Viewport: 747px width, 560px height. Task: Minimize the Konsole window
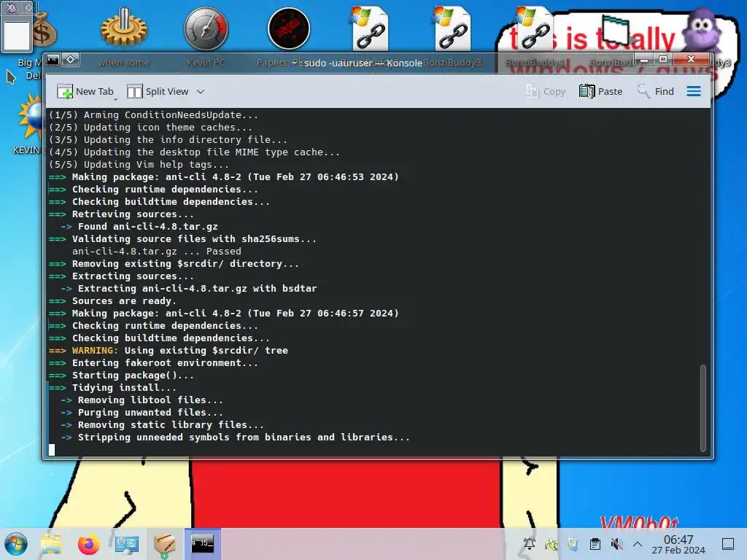tap(644, 60)
